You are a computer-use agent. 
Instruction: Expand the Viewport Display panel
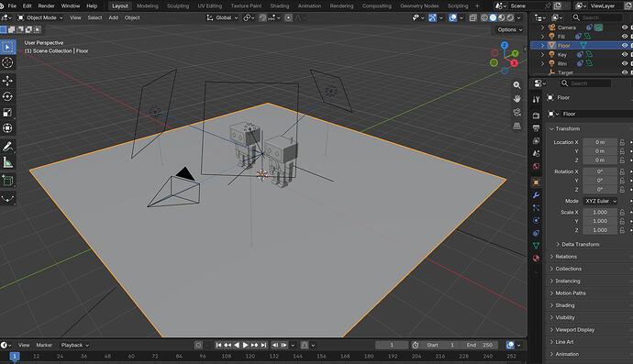click(x=574, y=330)
